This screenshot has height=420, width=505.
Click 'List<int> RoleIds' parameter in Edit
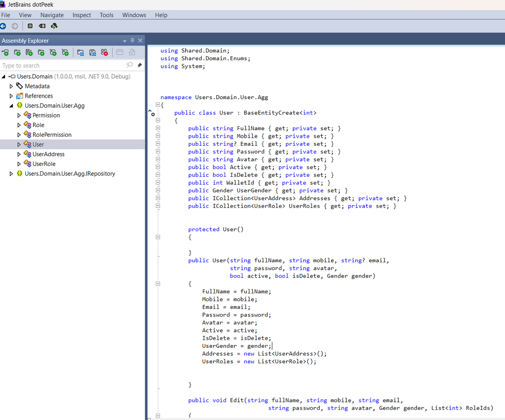click(x=460, y=408)
